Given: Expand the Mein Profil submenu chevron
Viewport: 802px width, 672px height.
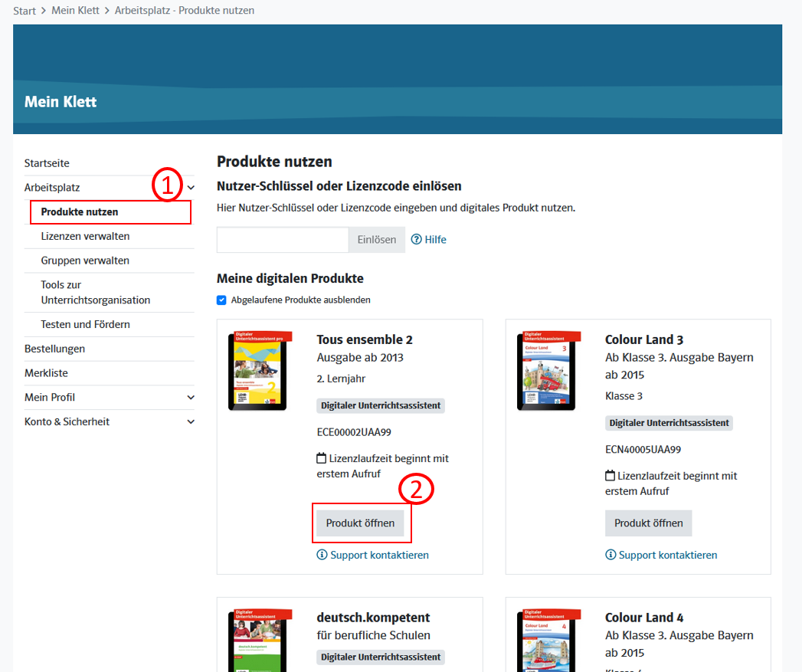Looking at the screenshot, I should pyautogui.click(x=191, y=397).
